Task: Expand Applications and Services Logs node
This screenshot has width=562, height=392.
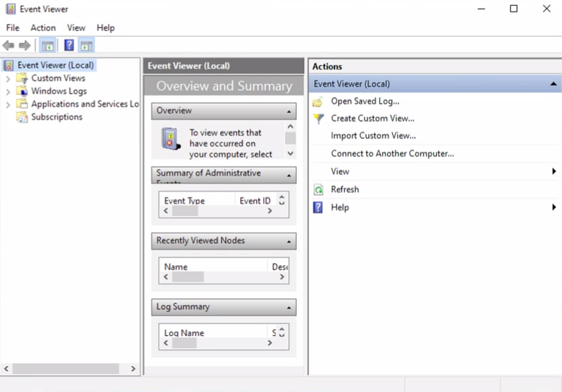Action: (x=8, y=104)
